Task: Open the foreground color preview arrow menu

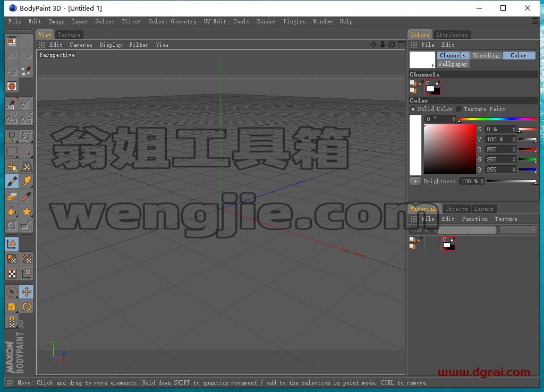Action: tap(432, 65)
